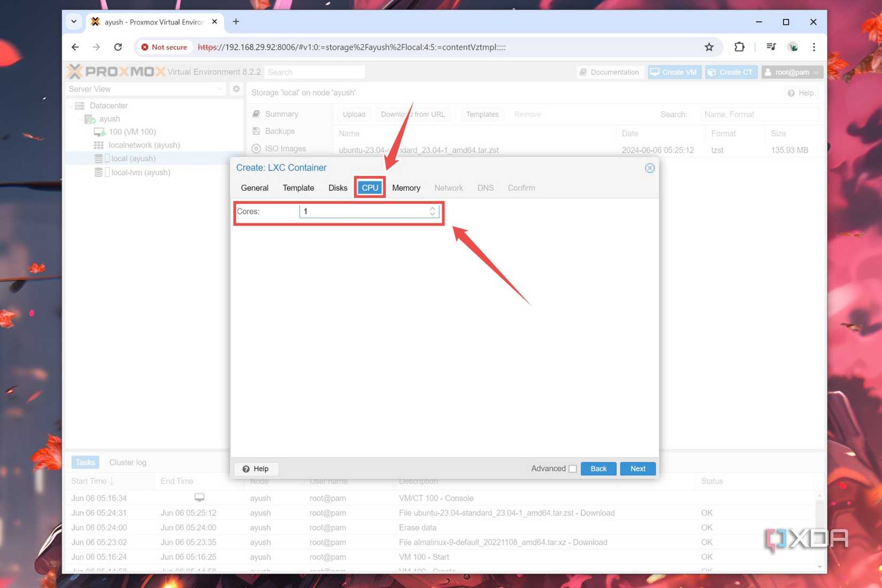Image resolution: width=882 pixels, height=588 pixels.
Task: Select the Backups section
Action: (279, 131)
